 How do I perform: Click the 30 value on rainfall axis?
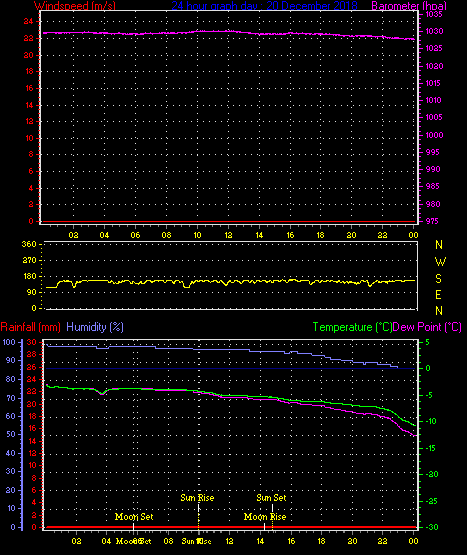(32, 342)
